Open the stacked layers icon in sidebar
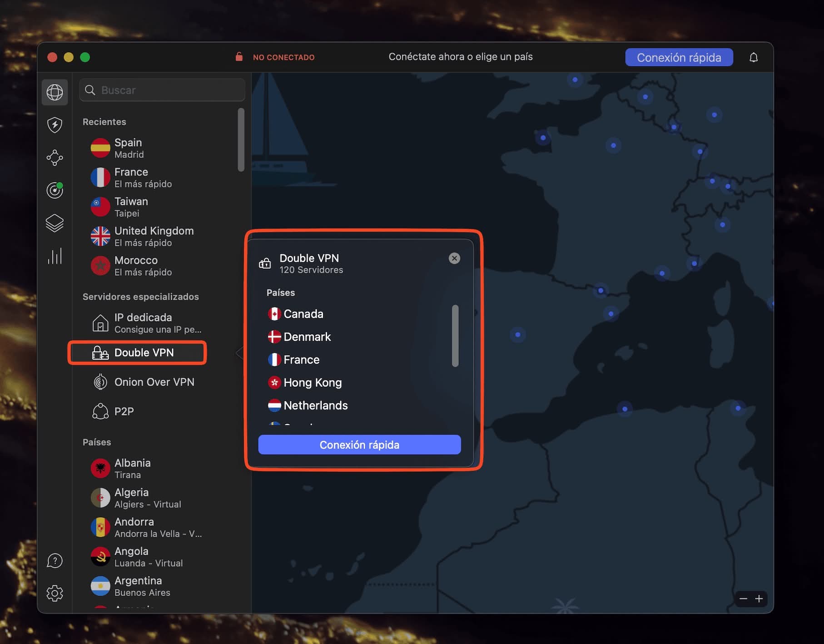Viewport: 824px width, 644px height. coord(55,223)
